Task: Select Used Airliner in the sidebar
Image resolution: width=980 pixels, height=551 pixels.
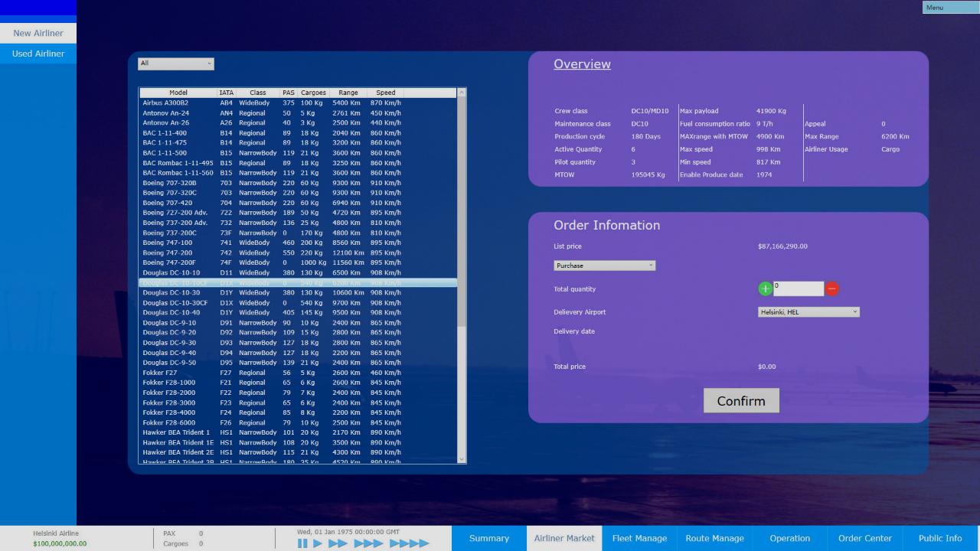Action: pos(38,54)
